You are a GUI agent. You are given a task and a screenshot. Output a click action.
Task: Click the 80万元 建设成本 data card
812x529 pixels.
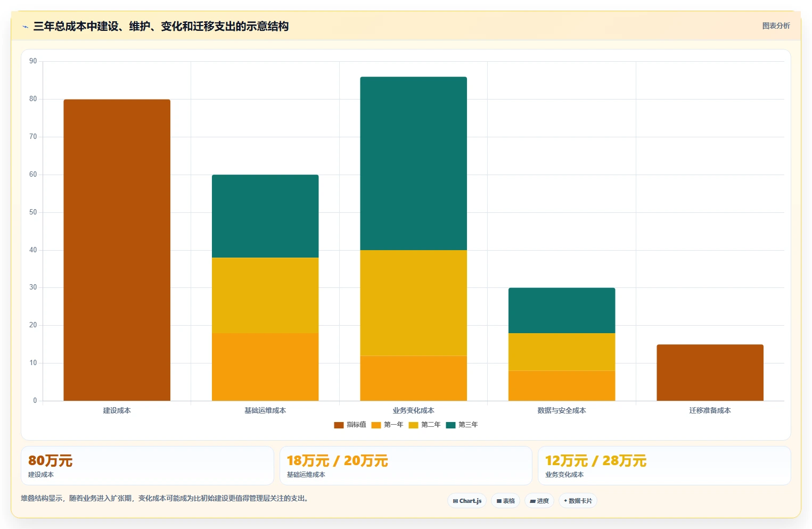tap(147, 466)
